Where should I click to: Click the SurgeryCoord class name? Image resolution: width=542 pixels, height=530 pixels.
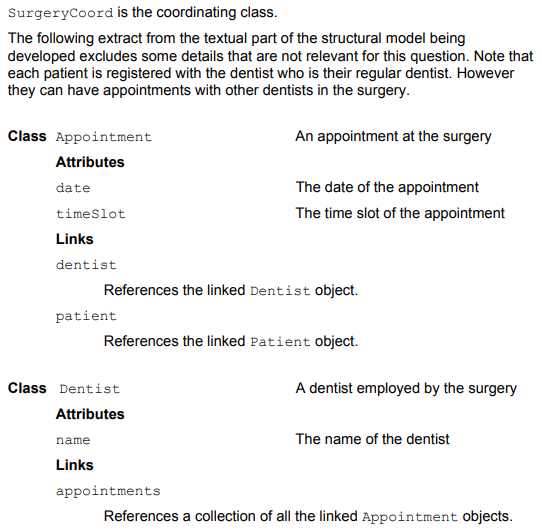point(60,13)
